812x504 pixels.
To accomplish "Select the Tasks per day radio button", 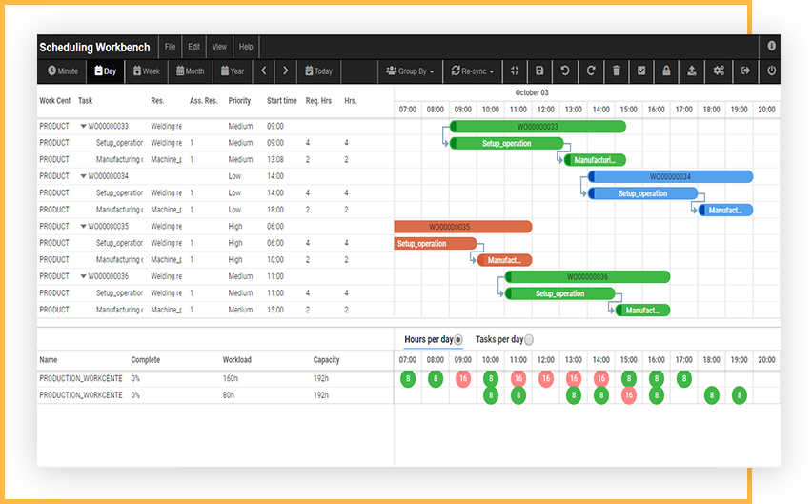I will (529, 340).
